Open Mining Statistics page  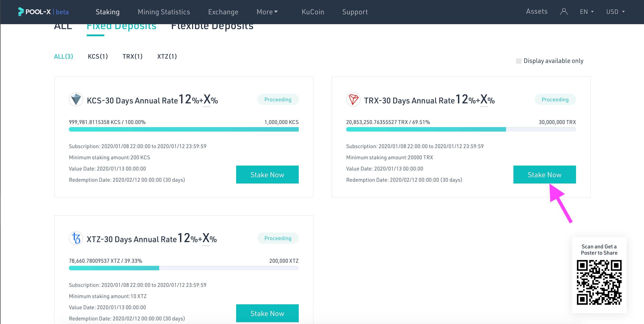(x=164, y=12)
